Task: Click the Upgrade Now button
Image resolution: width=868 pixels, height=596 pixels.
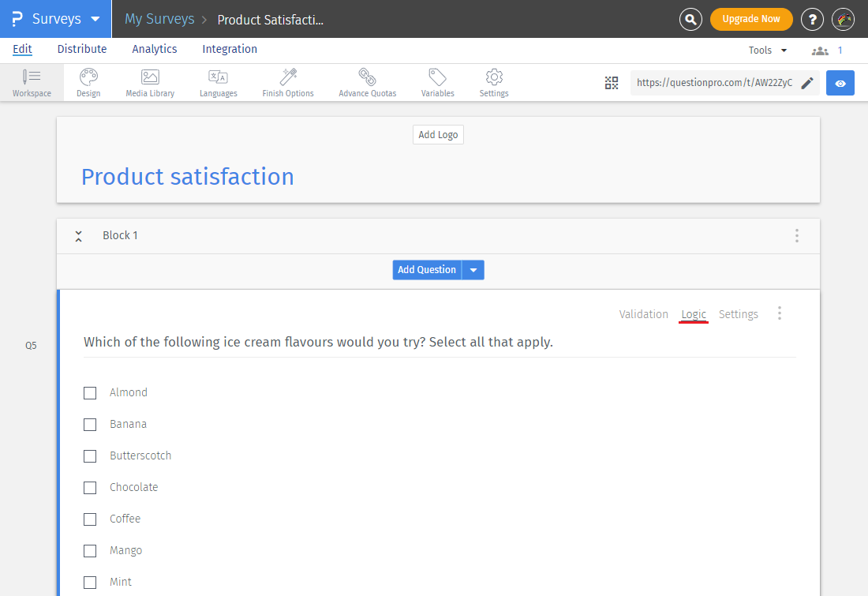Action: tap(751, 19)
